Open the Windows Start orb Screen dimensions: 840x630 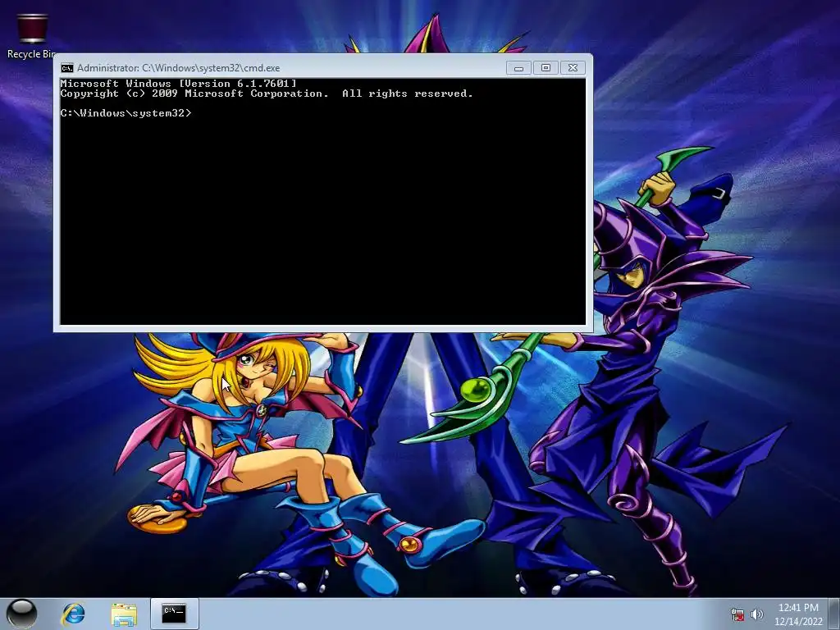21,614
